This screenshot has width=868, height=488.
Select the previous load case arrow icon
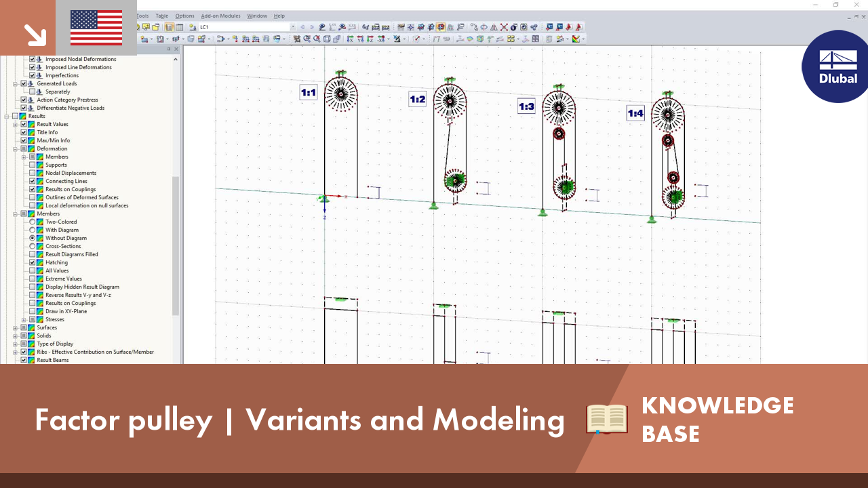[302, 27]
